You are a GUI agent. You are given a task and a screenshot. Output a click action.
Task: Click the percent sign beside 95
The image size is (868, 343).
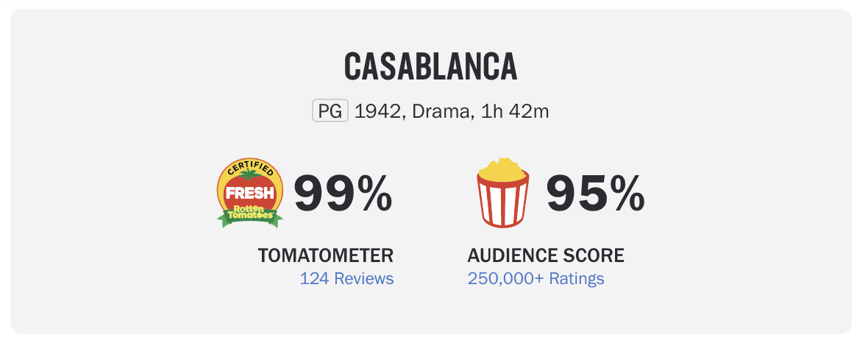pyautogui.click(x=626, y=194)
